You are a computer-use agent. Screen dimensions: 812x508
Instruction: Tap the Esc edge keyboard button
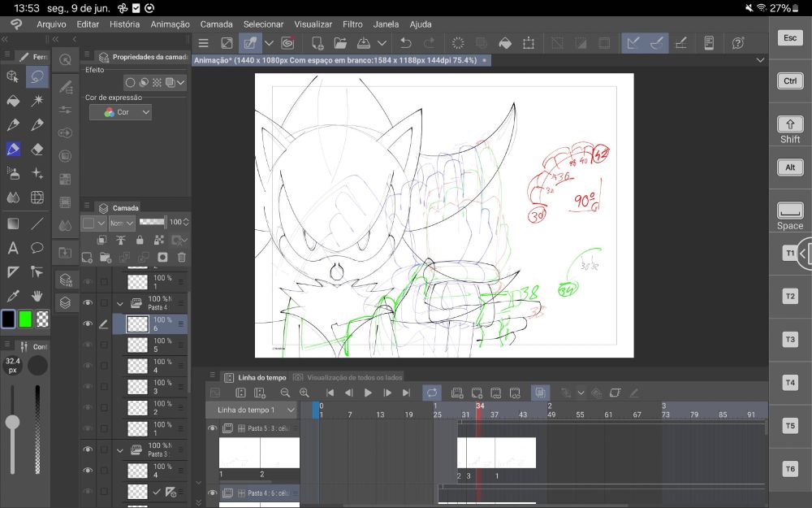[x=790, y=38]
